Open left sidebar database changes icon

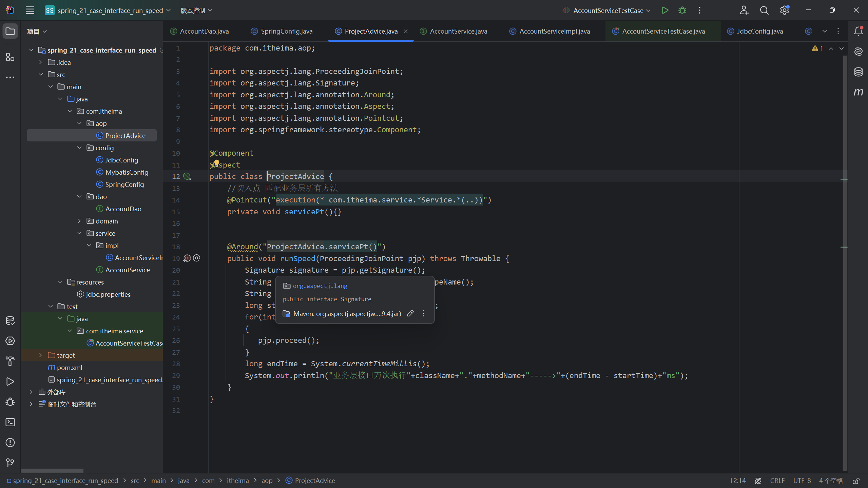click(x=10, y=320)
